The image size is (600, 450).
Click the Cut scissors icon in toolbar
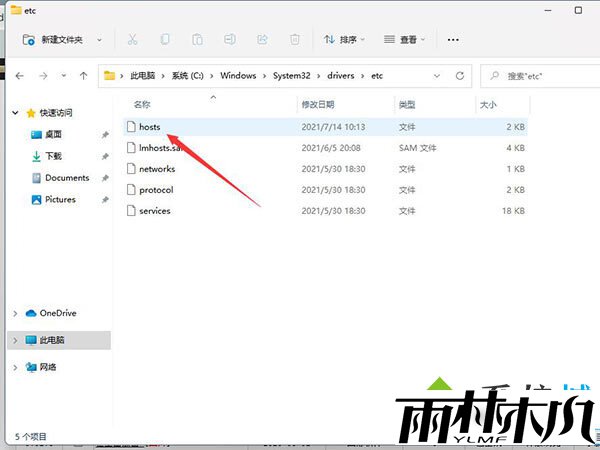click(132, 40)
